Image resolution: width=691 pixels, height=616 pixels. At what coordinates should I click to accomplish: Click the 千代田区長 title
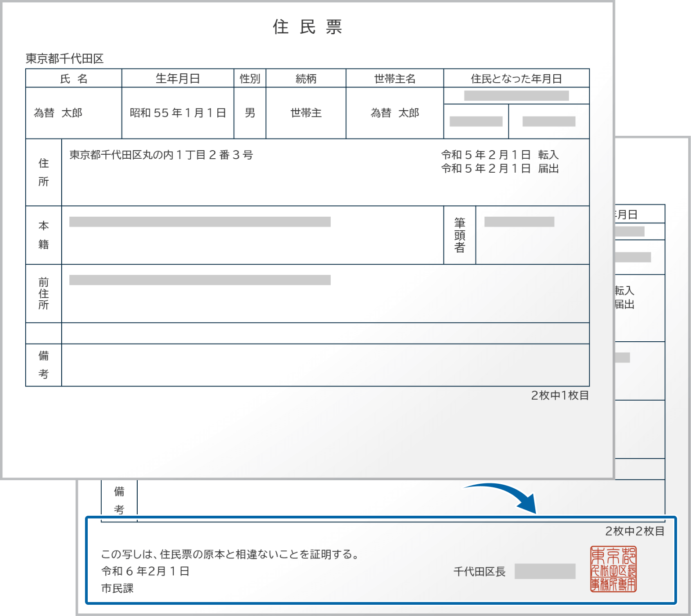tap(480, 572)
